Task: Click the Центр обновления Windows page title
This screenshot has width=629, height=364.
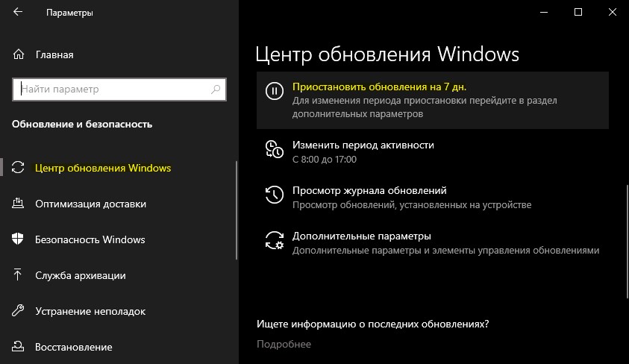Action: tap(387, 54)
